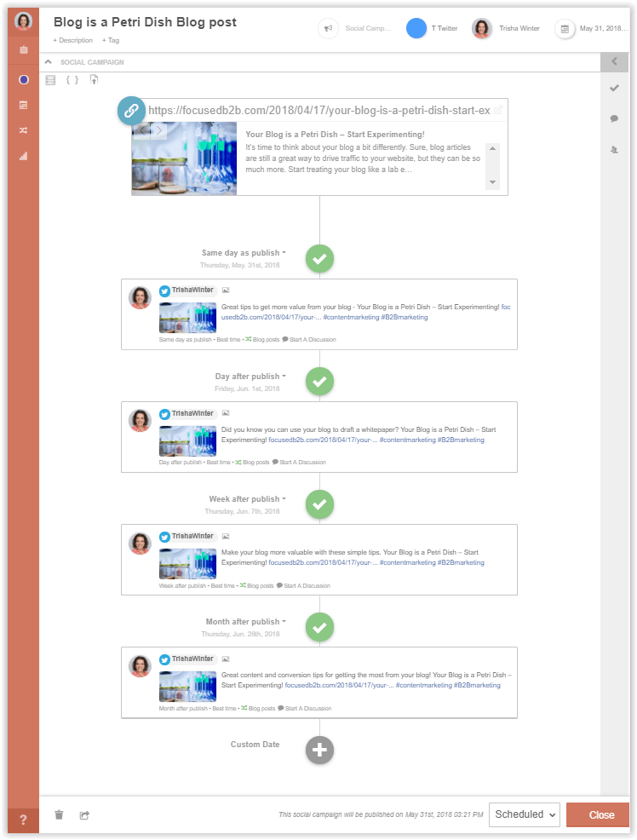Toggle the Same day as publish checkmark

click(319, 258)
